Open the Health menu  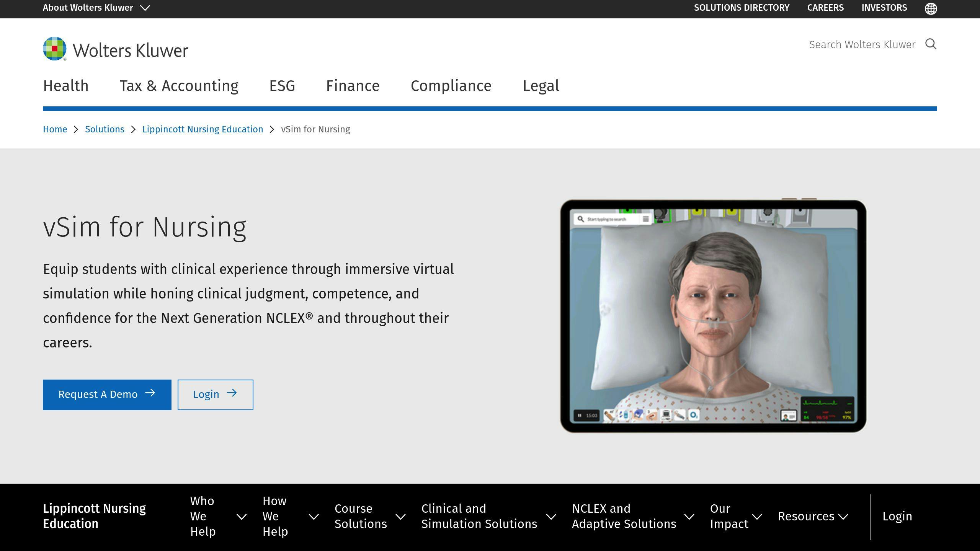pyautogui.click(x=66, y=86)
